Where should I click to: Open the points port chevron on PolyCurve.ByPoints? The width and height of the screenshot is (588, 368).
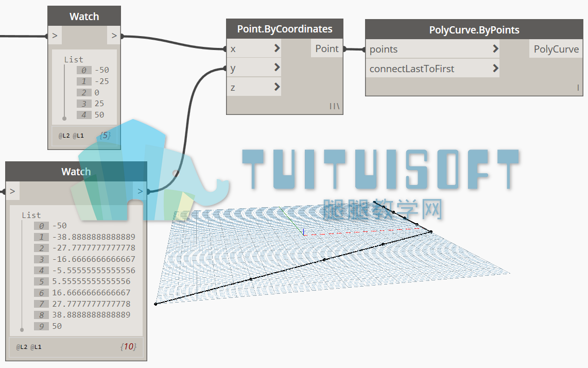495,48
